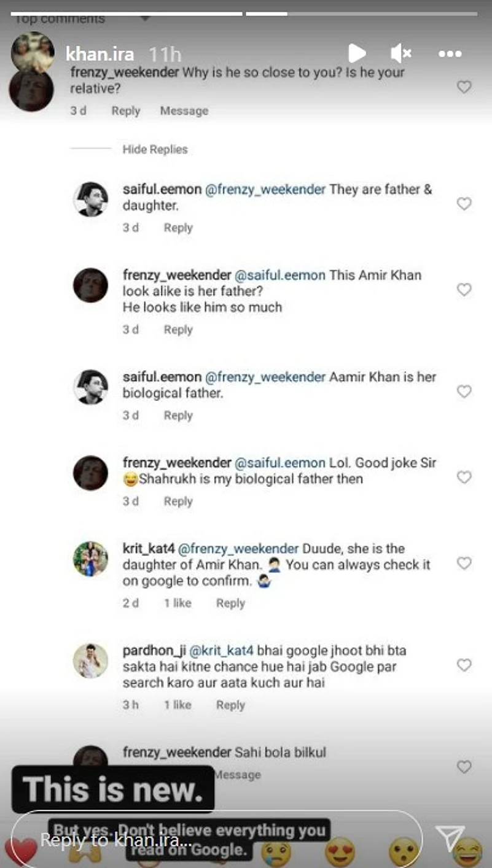Open khan.ira profile from username

tap(100, 54)
